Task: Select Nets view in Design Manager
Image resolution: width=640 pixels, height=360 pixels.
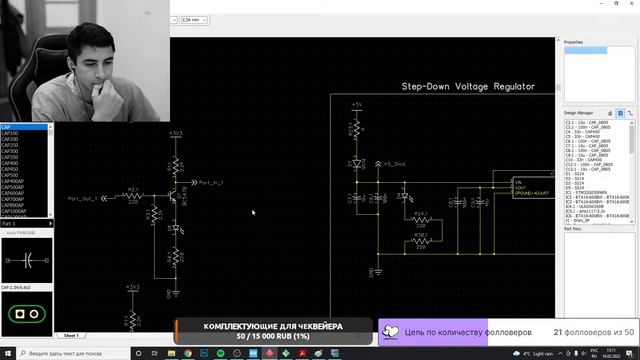Action: click(x=631, y=113)
